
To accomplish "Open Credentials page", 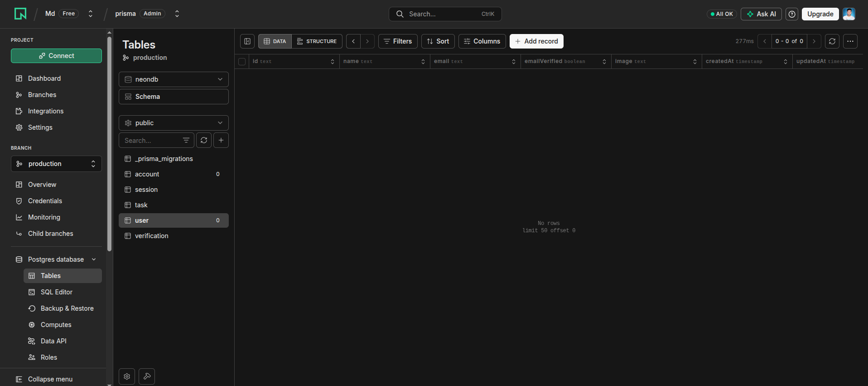I will (56, 201).
